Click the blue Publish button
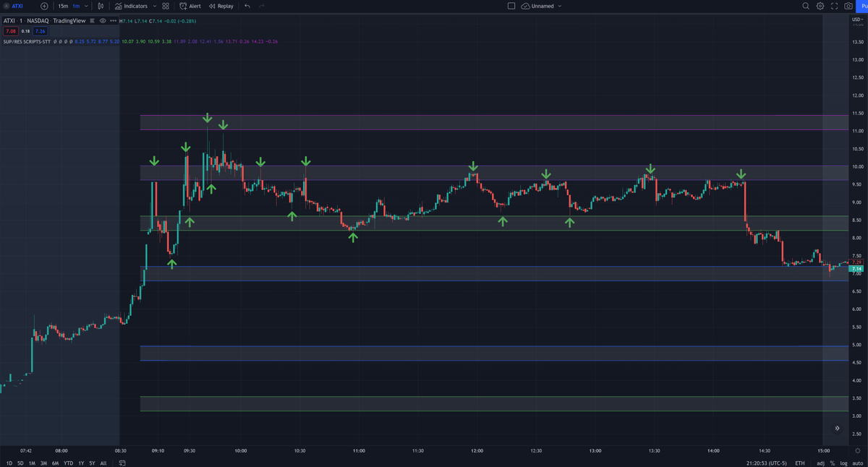 tap(863, 6)
